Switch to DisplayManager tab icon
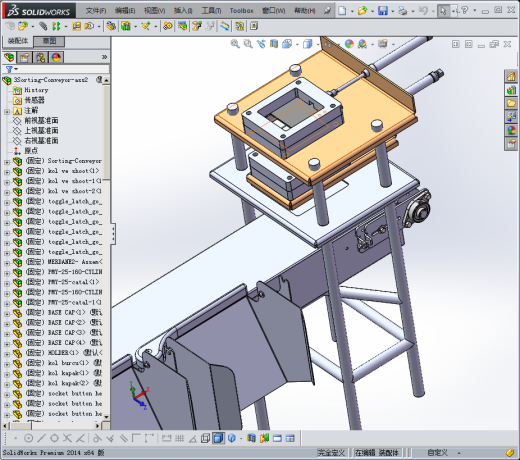520x460 pixels. pyautogui.click(x=56, y=57)
